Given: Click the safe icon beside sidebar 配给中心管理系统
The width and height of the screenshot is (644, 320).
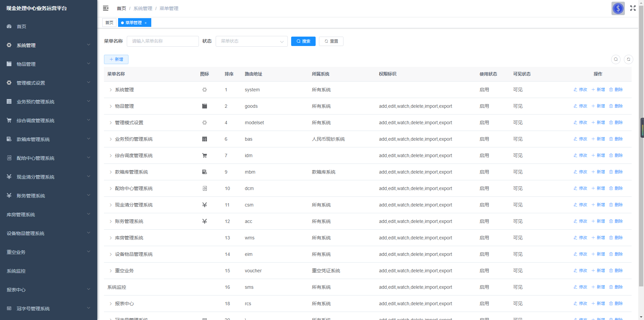Looking at the screenshot, I should coord(9,158).
